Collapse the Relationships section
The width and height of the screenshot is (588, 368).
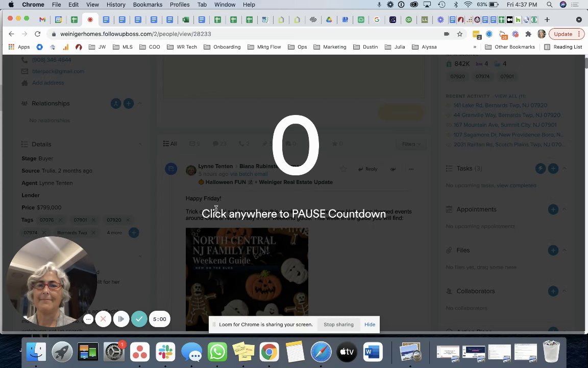coord(140,103)
